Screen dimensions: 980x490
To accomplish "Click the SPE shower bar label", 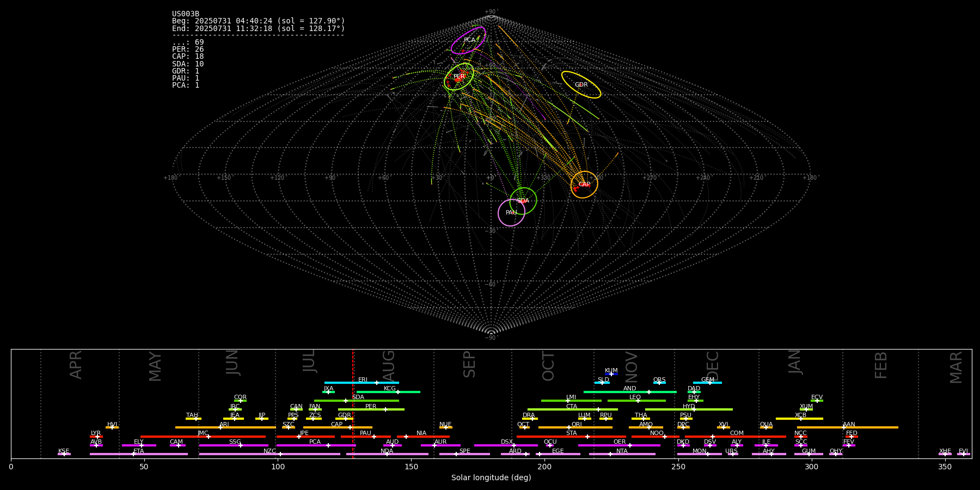I will coord(464,451).
